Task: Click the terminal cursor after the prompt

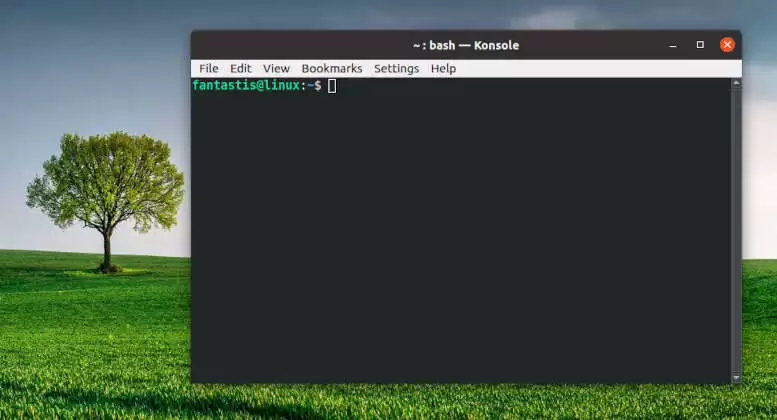Action: point(332,86)
